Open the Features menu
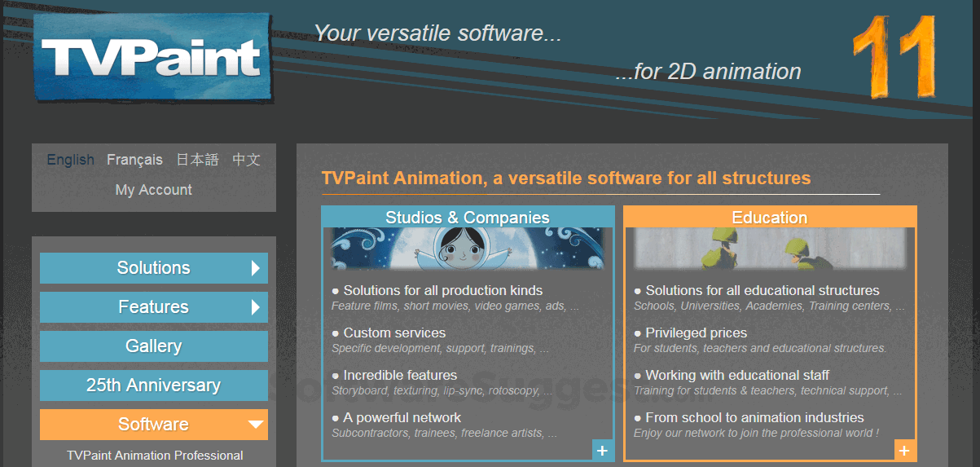Viewport: 980px width, 467px height. coord(154,307)
